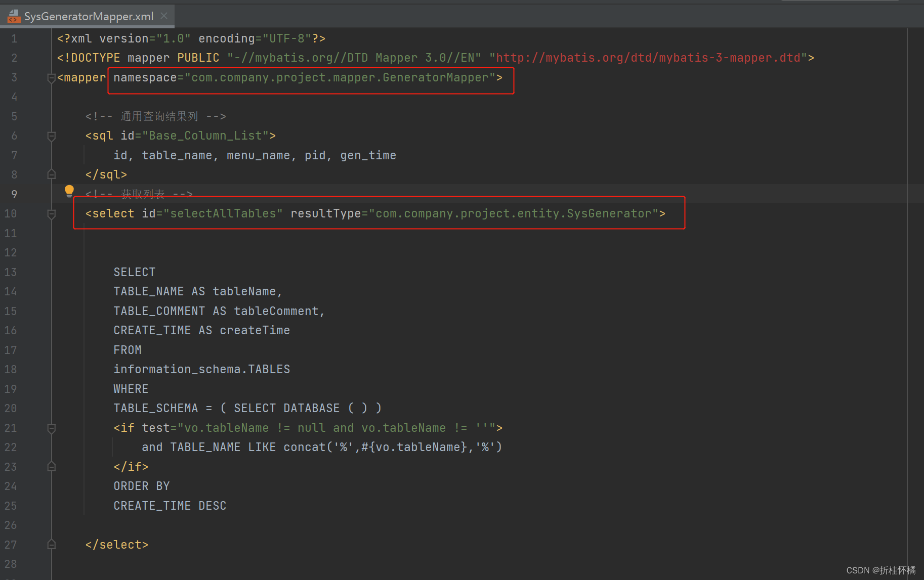Click TABLE_SCHEMA = ( SELECT DATABASE ( ) ) line

[247, 408]
